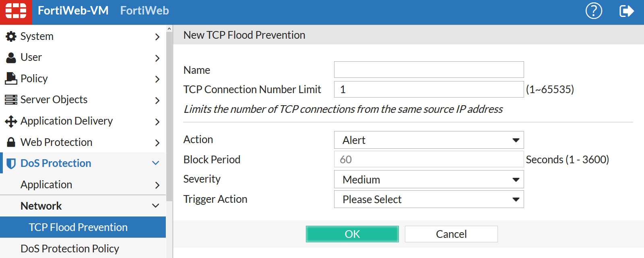This screenshot has height=258, width=644.
Task: Open DoS Protection Policy in the sidebar
Action: tap(70, 248)
